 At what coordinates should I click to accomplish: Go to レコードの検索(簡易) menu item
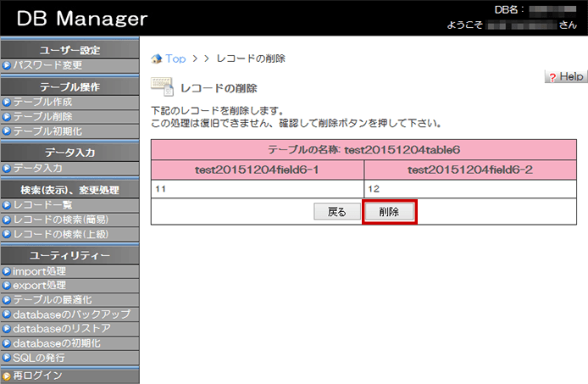click(60, 220)
